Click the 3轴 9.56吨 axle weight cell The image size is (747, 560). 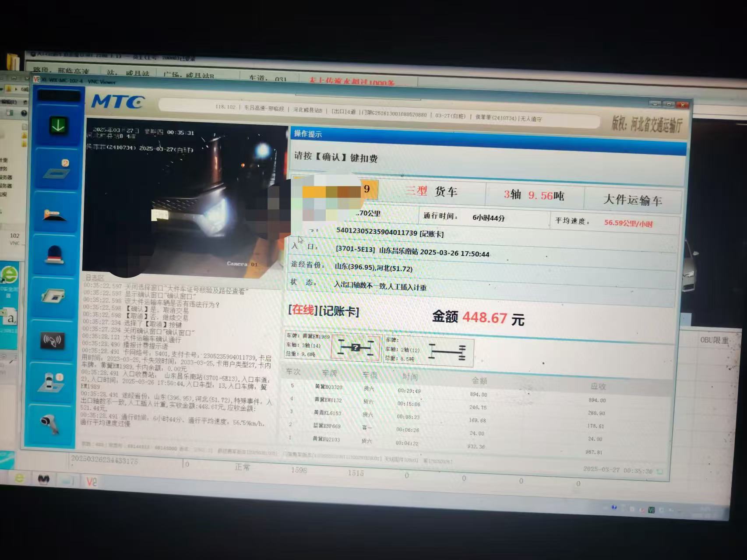pyautogui.click(x=534, y=195)
